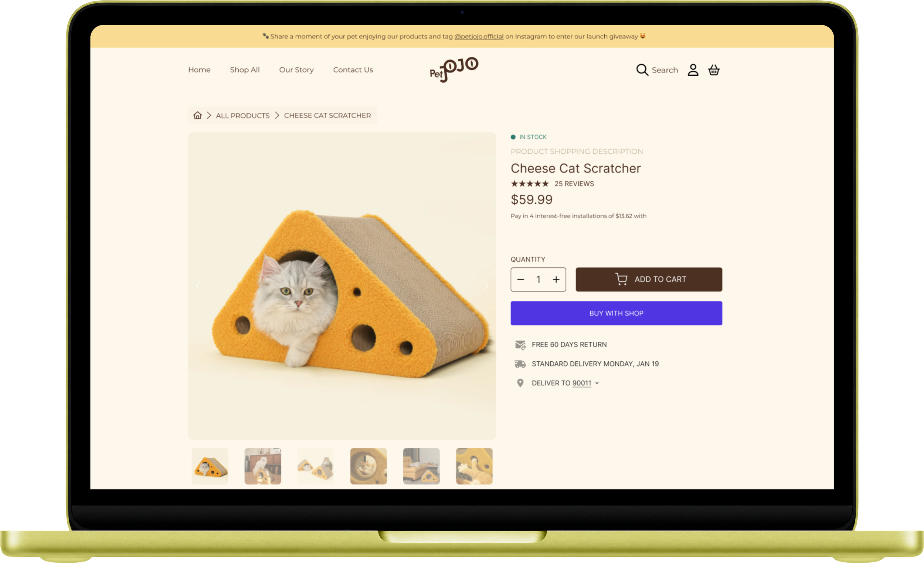The width and height of the screenshot is (924, 563).
Task: Open the @petjojo.official Instagram link
Action: [x=479, y=36]
